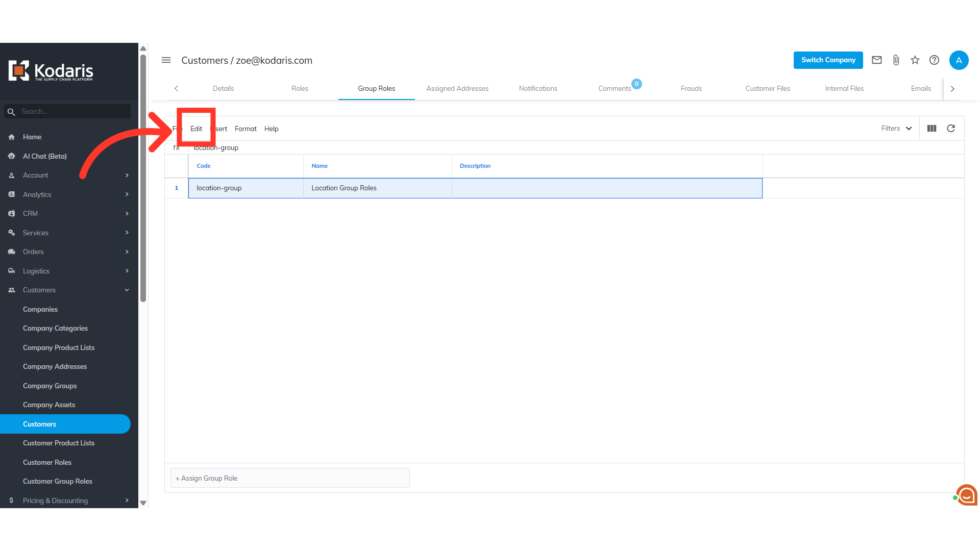
Task: Open the Edit menu
Action: [x=196, y=129]
